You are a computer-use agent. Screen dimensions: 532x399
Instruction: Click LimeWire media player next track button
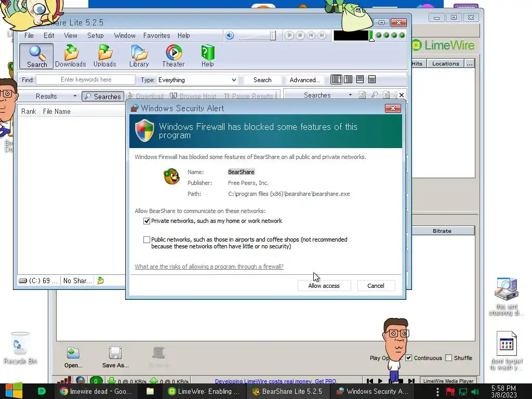tap(411, 381)
